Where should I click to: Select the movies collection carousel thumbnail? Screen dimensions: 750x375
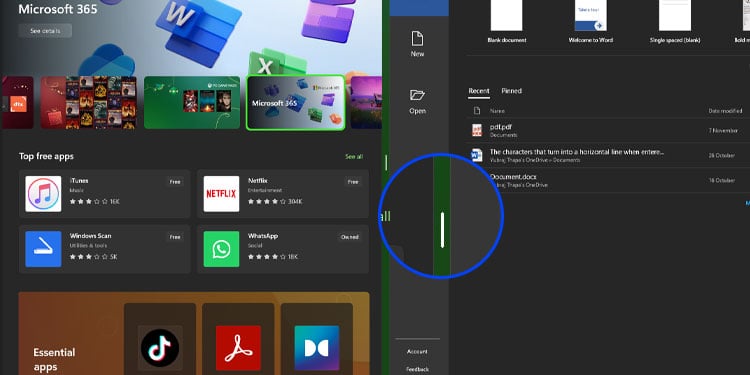pyautogui.click(x=88, y=102)
